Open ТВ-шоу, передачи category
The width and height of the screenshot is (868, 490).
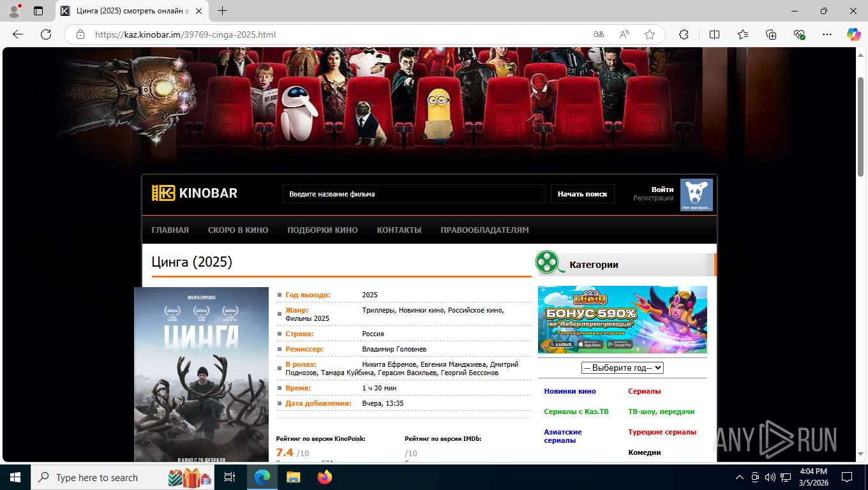pos(661,412)
